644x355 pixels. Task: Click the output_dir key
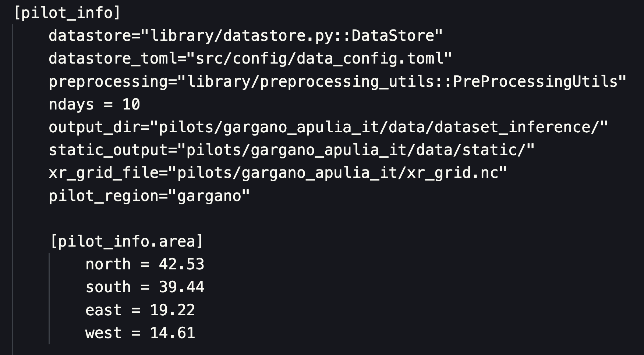pyautogui.click(x=94, y=127)
